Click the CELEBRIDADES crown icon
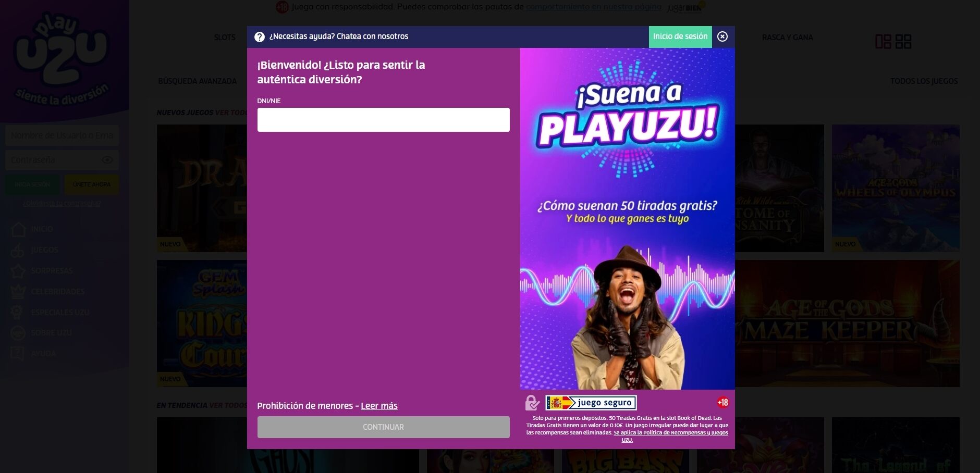 18,292
